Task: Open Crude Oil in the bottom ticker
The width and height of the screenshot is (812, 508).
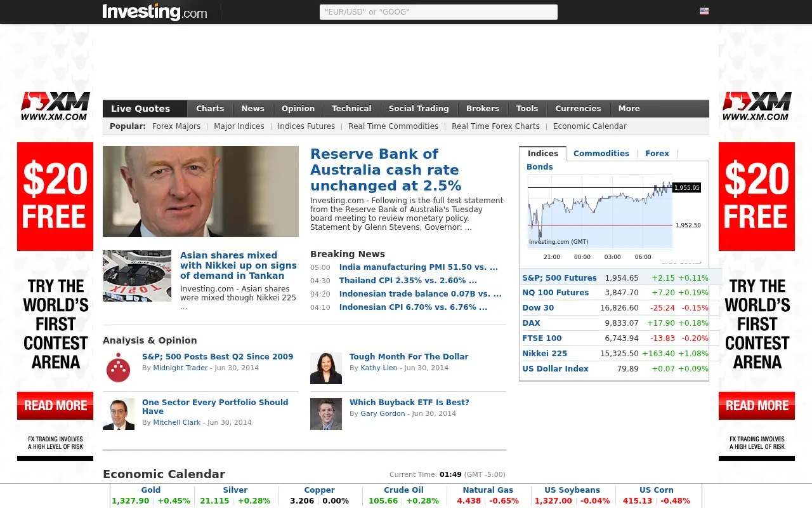Action: point(403,490)
